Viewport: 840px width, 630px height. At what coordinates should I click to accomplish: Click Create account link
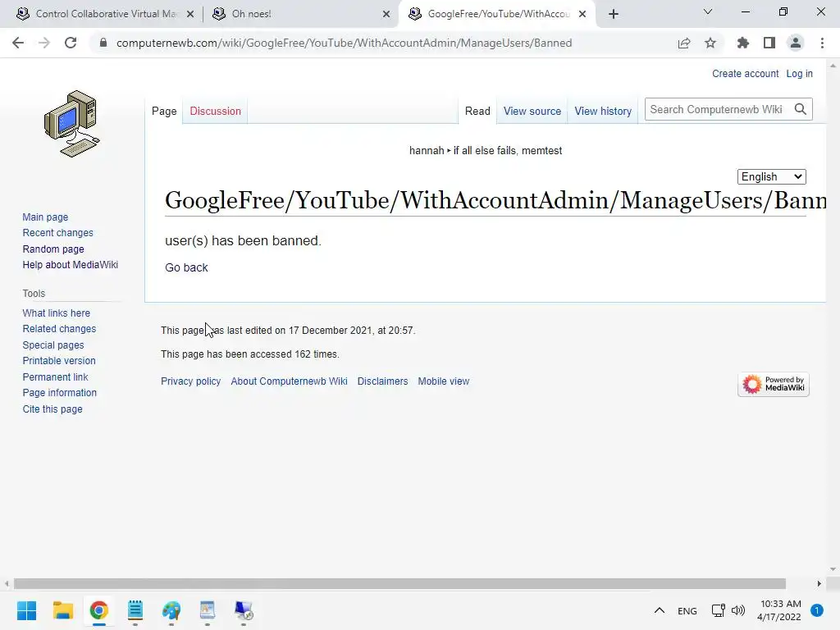(745, 73)
